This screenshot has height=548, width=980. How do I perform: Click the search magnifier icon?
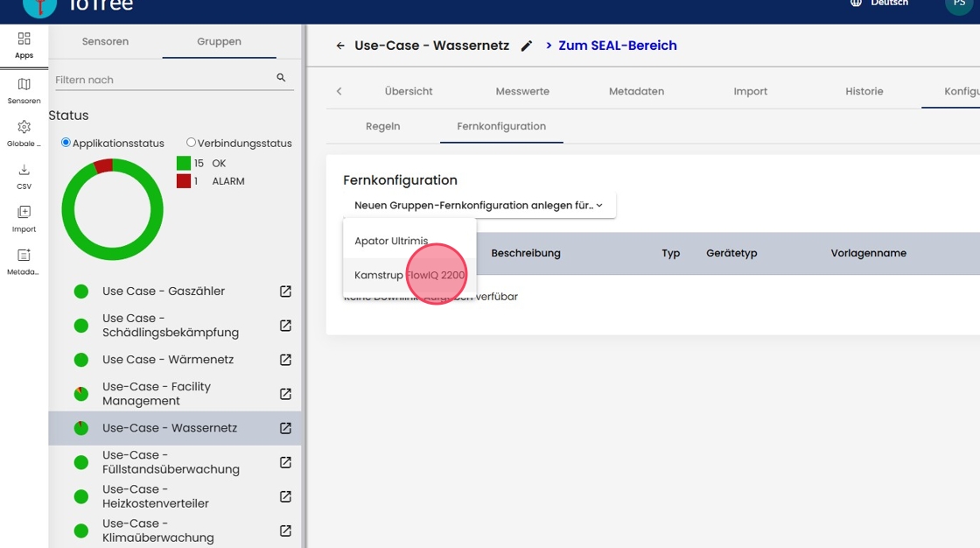click(x=281, y=78)
